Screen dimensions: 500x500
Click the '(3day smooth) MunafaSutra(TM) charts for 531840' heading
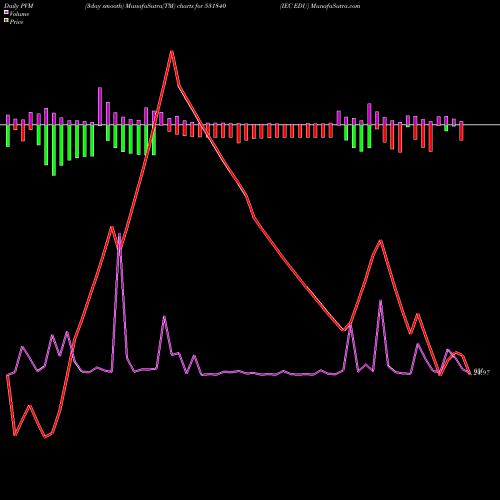[x=155, y=6]
